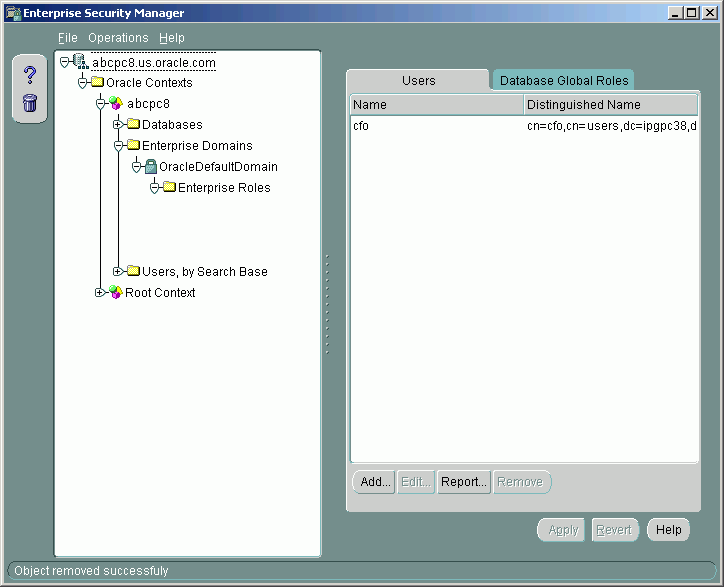This screenshot has height=587, width=724.
Task: Select Users, by Search Base label
Action: [205, 272]
